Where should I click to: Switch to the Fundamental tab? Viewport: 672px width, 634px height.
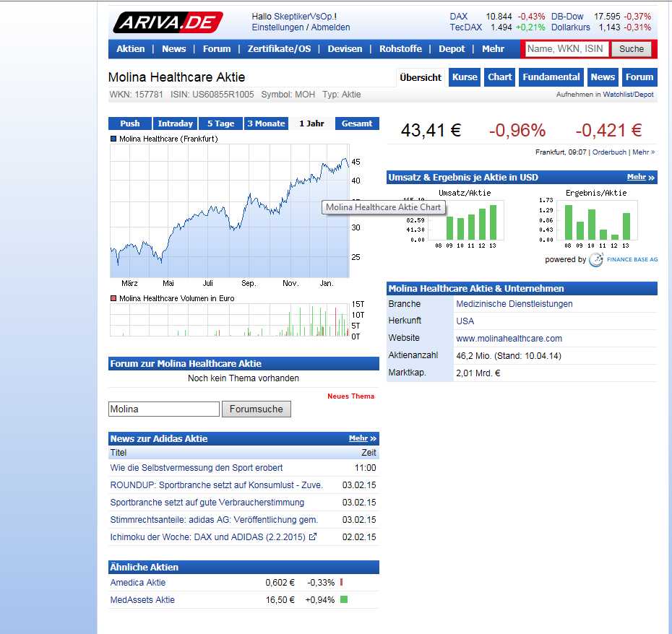coord(551,77)
